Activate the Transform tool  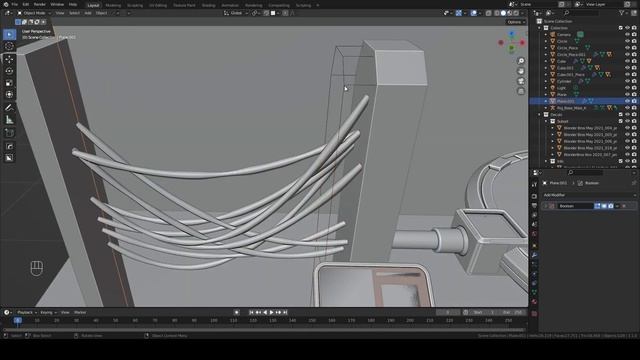click(9, 95)
